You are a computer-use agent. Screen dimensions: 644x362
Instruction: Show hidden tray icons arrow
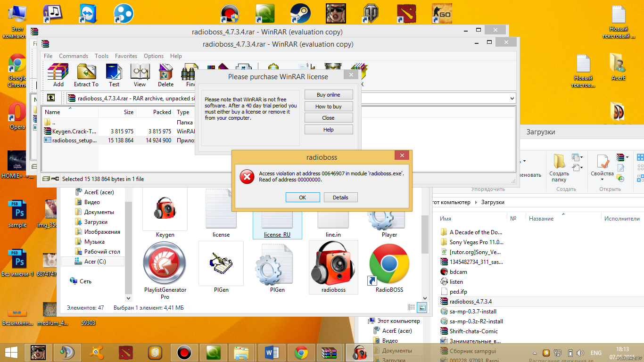point(534,353)
